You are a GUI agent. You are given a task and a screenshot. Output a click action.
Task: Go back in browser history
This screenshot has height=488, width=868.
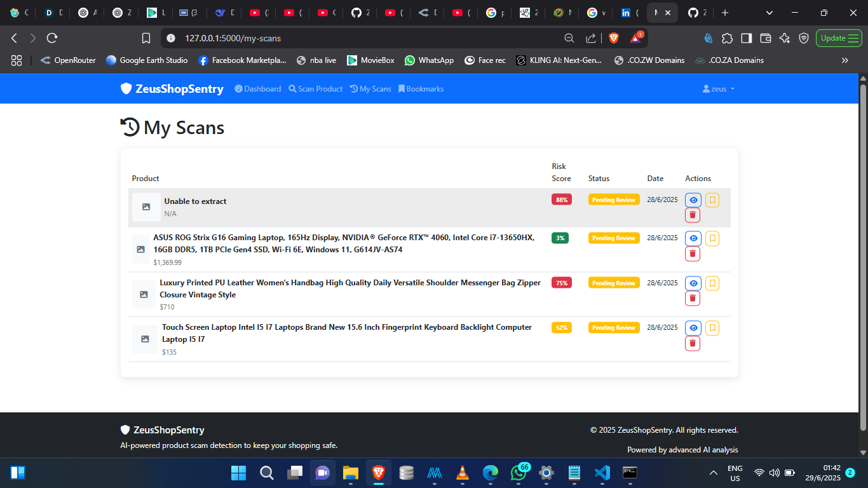click(14, 38)
